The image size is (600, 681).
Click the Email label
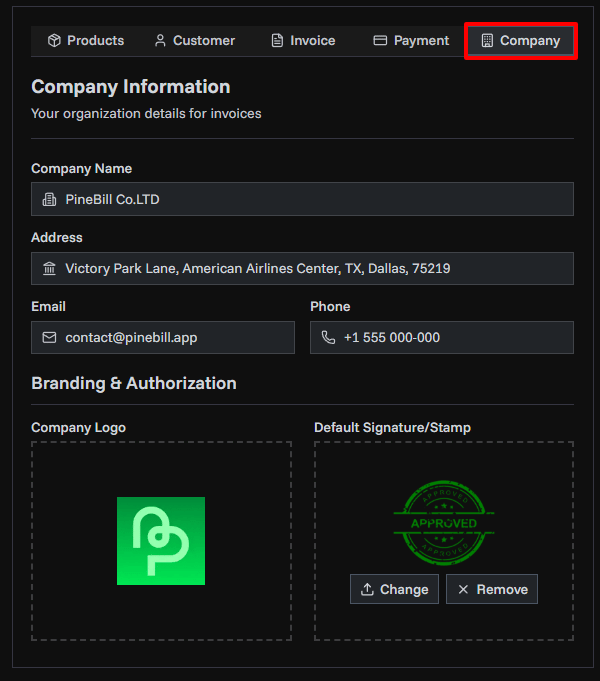[48, 307]
